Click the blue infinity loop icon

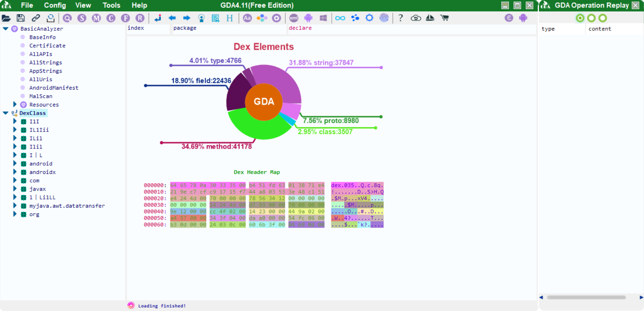pos(340,18)
